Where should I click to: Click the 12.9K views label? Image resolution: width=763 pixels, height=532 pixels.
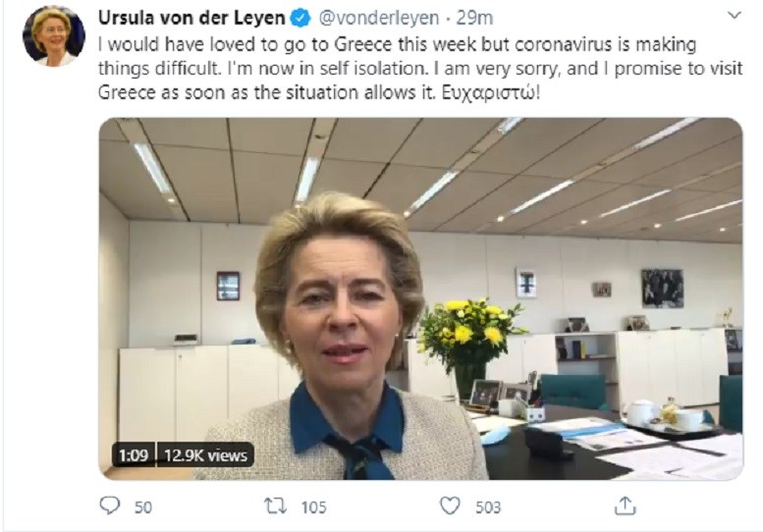pyautogui.click(x=205, y=455)
